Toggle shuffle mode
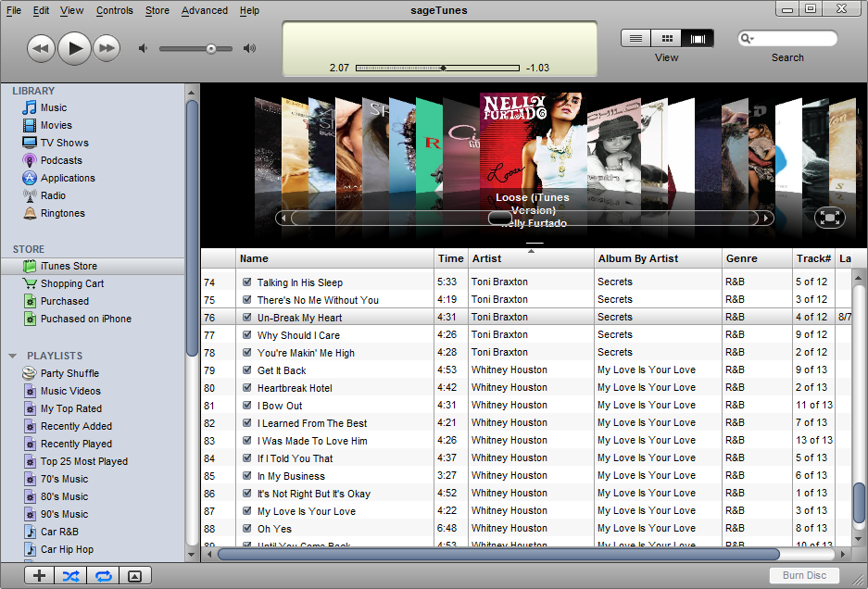 70,576
